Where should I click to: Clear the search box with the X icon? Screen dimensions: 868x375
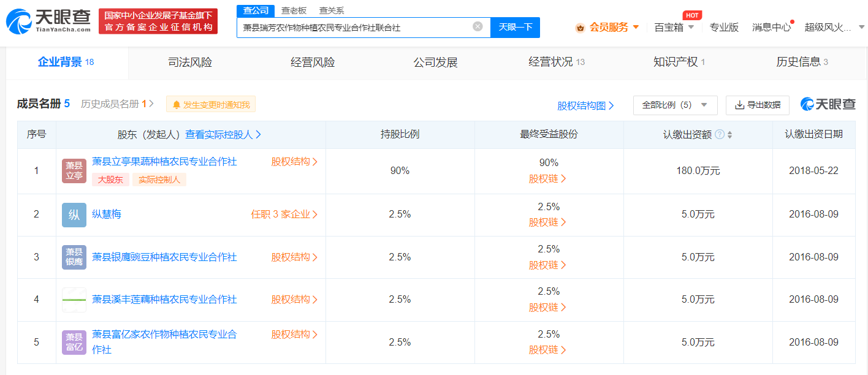pyautogui.click(x=478, y=26)
